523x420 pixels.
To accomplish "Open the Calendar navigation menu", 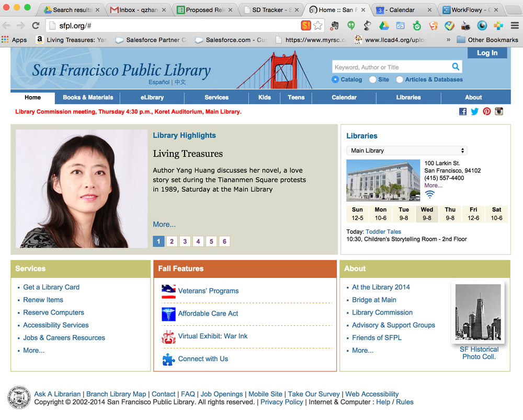I will coord(344,97).
